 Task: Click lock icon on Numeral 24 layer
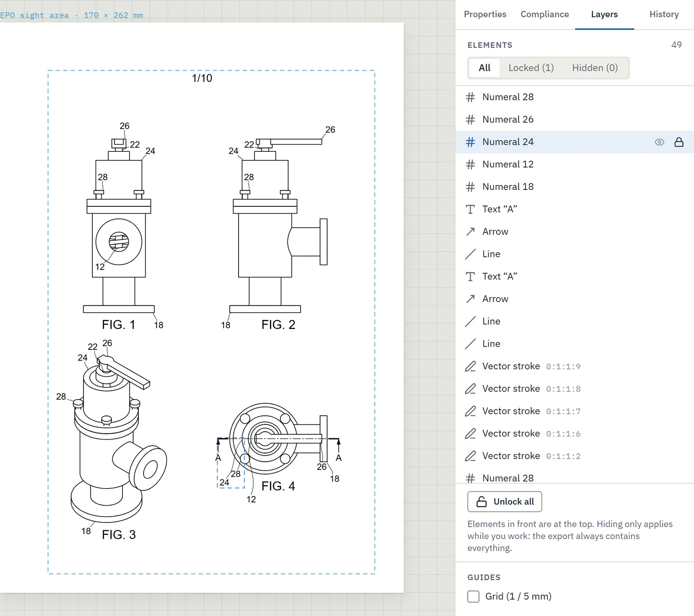tap(679, 142)
